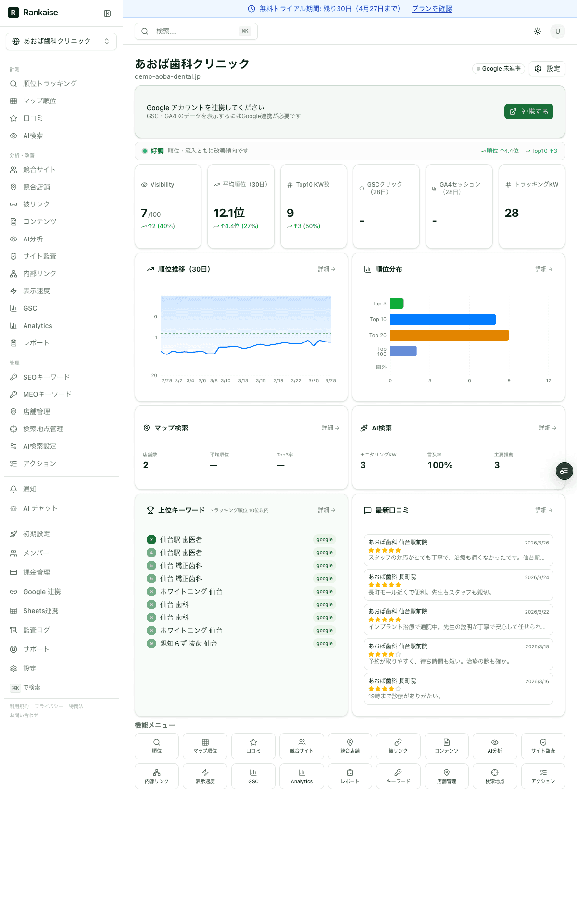This screenshot has width=577, height=924.
Task: Open 詳細 on the 順位推移 card
Action: 327,269
